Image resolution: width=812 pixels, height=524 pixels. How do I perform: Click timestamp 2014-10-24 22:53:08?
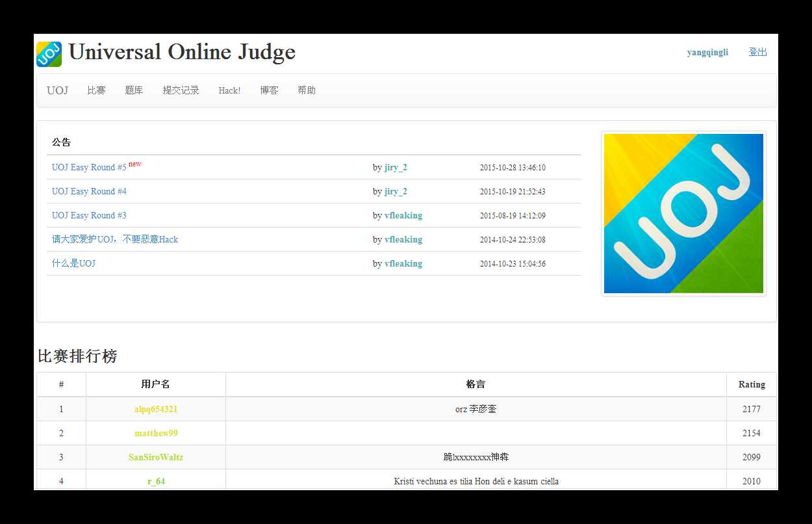coord(513,240)
